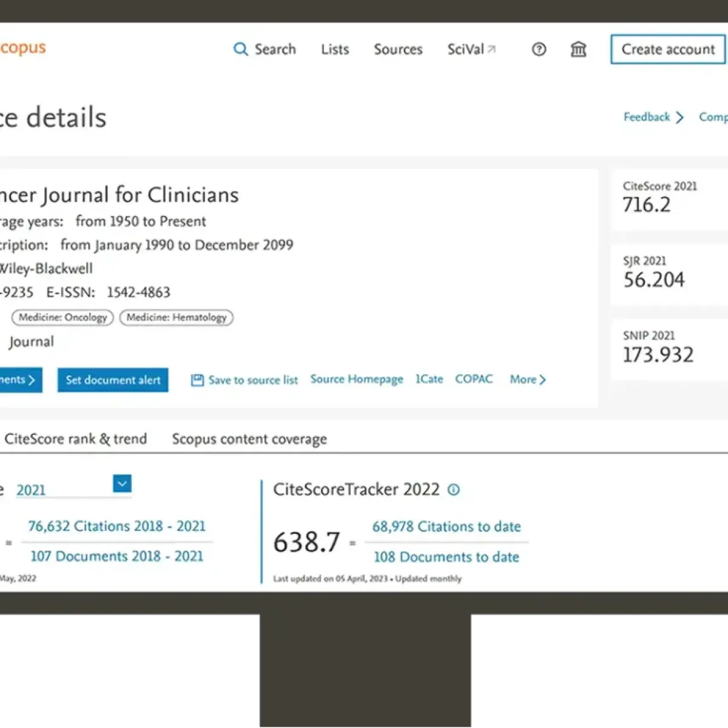The height and width of the screenshot is (728, 728).
Task: Click the Medicine: Oncology subject tag
Action: (62, 317)
